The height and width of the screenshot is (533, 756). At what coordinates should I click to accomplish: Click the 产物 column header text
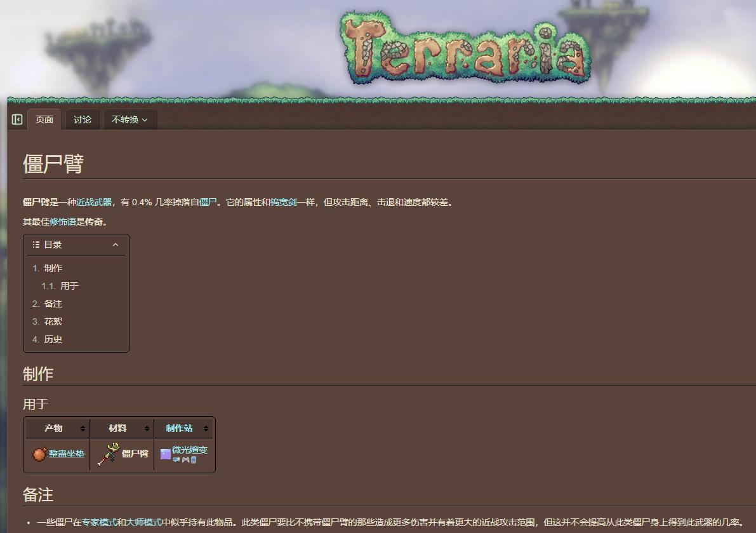[x=53, y=428]
